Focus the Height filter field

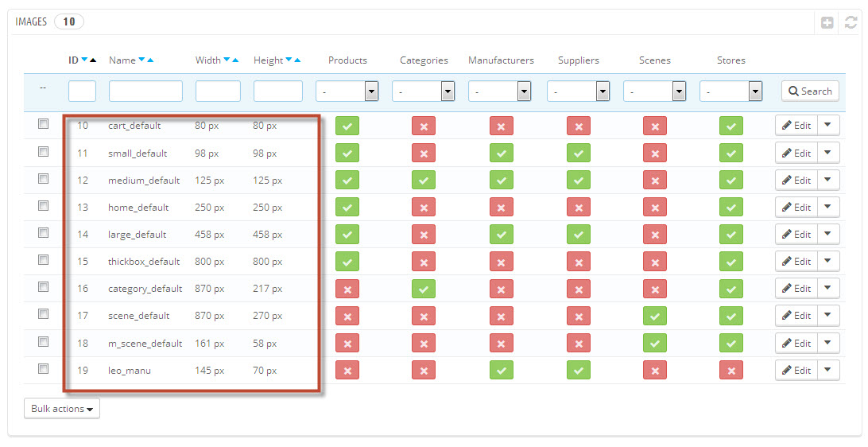(x=278, y=91)
